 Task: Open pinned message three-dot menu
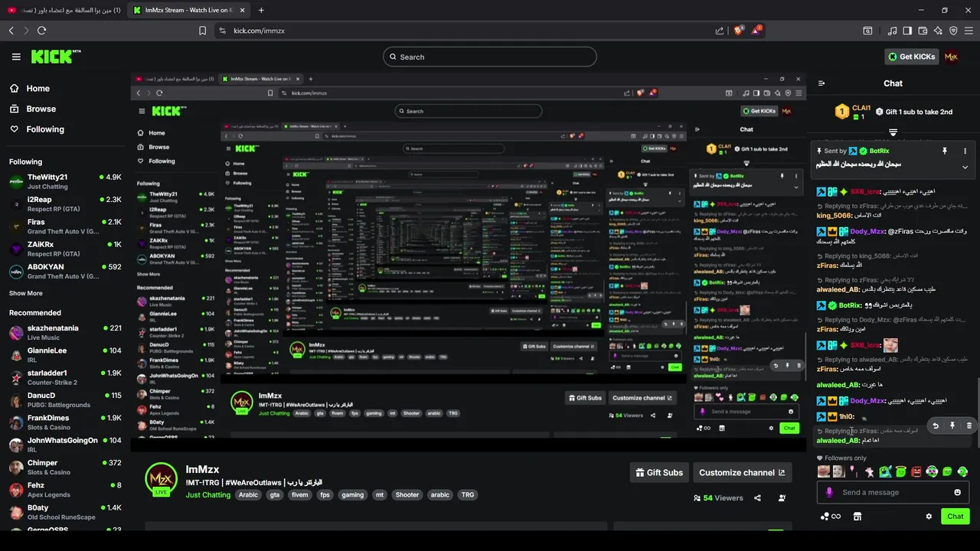point(965,152)
